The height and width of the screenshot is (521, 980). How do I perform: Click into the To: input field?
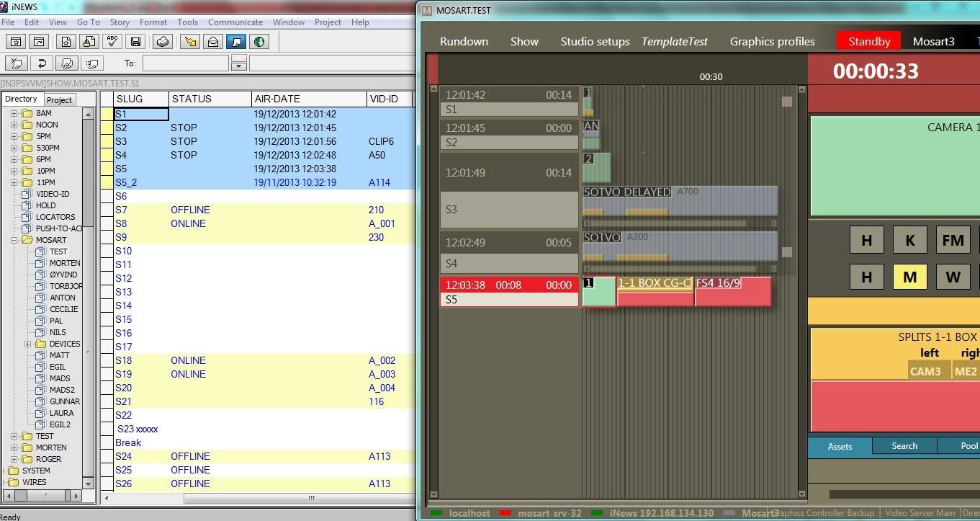185,63
